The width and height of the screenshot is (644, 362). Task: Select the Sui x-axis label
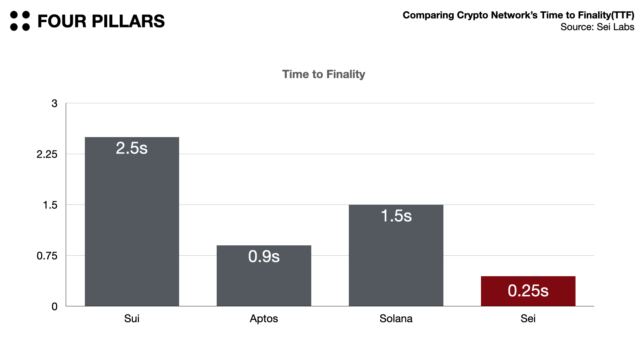pyautogui.click(x=132, y=318)
